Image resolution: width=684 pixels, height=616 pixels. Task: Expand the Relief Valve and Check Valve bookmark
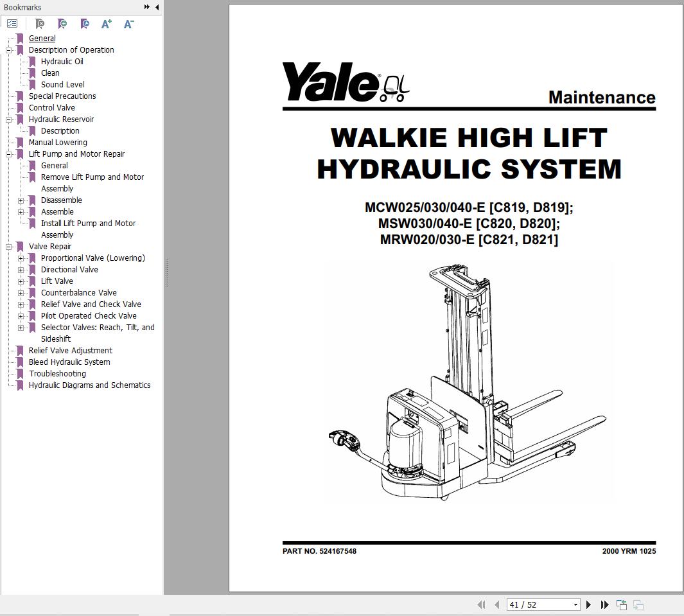(21, 304)
